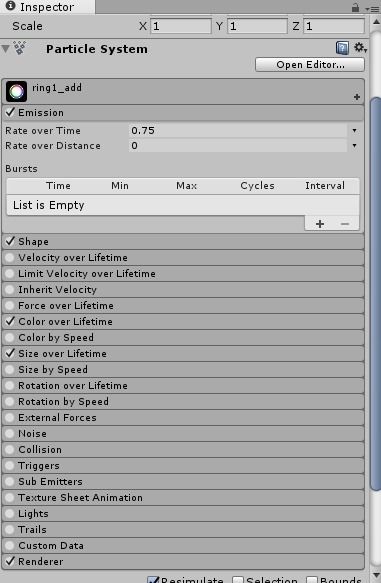This screenshot has height=583, width=381.
Task: Click the ring1_add particle thumbnail
Action: pos(16,91)
